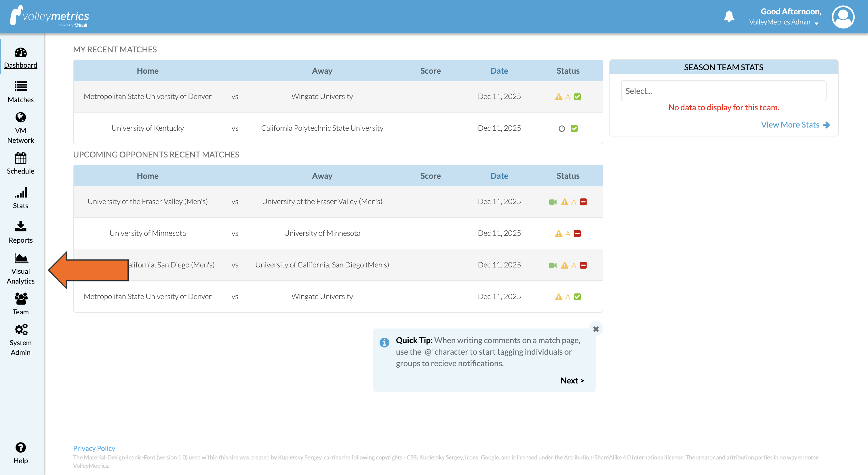
Task: Open the Schedule calendar
Action: coord(20,164)
